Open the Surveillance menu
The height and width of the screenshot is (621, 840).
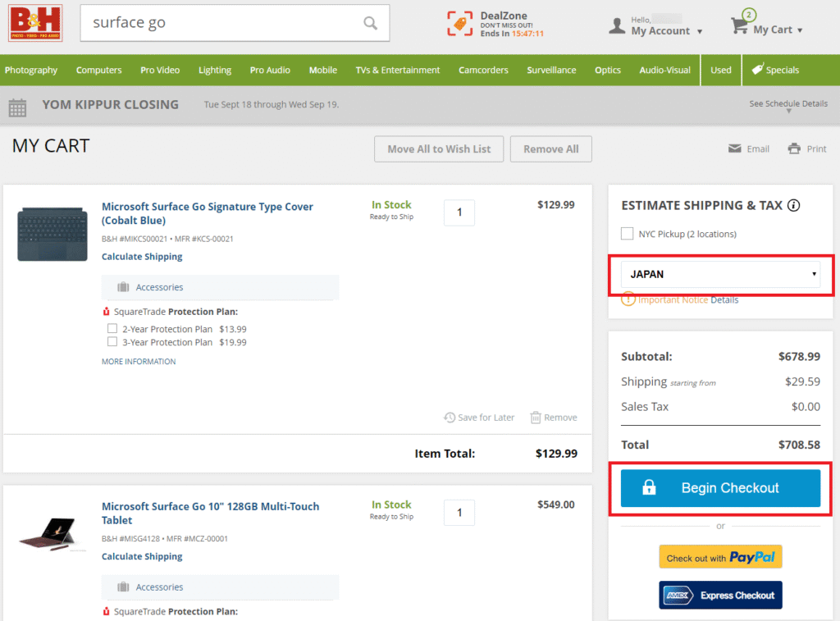coord(551,70)
